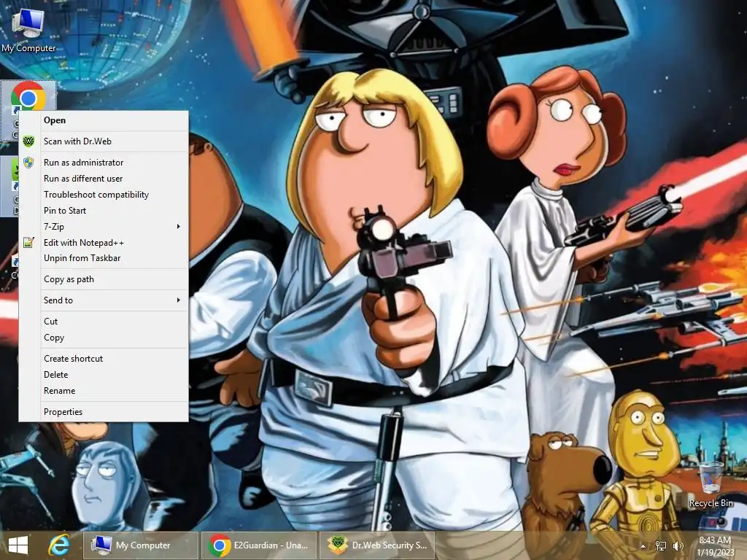Choose Cut in the context menu
Viewport: 747px width, 560px height.
[x=104, y=322]
